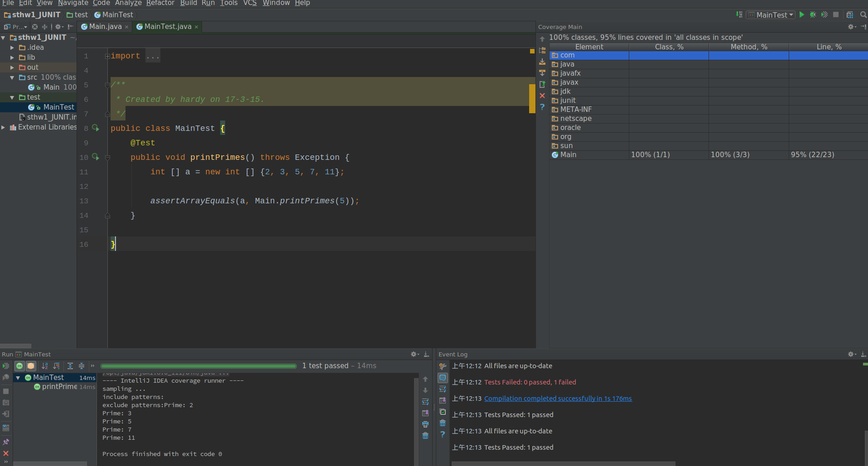This screenshot has height=466, width=868.
Task: Toggle soft-wrap in the Event Log toolbar
Action: coord(443,389)
